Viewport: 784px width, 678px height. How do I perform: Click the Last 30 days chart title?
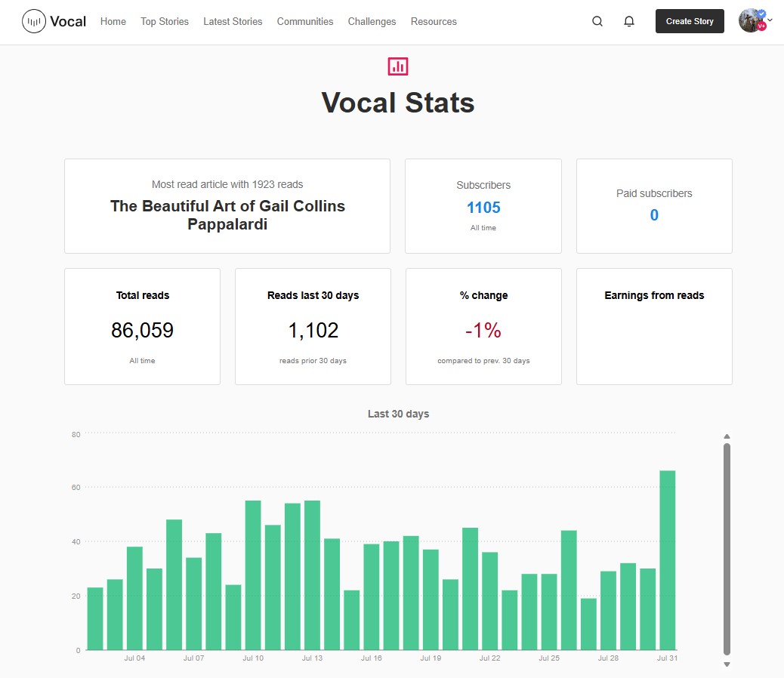[x=399, y=414]
